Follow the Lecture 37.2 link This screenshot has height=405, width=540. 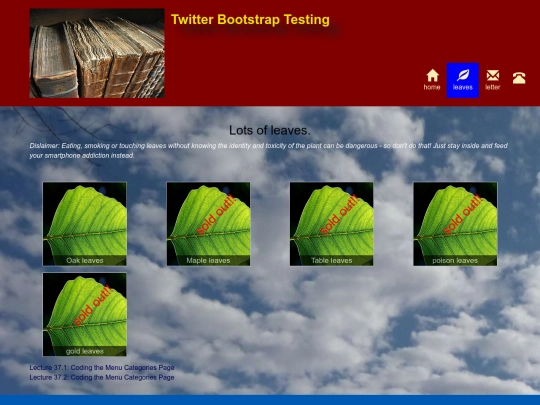tap(102, 377)
